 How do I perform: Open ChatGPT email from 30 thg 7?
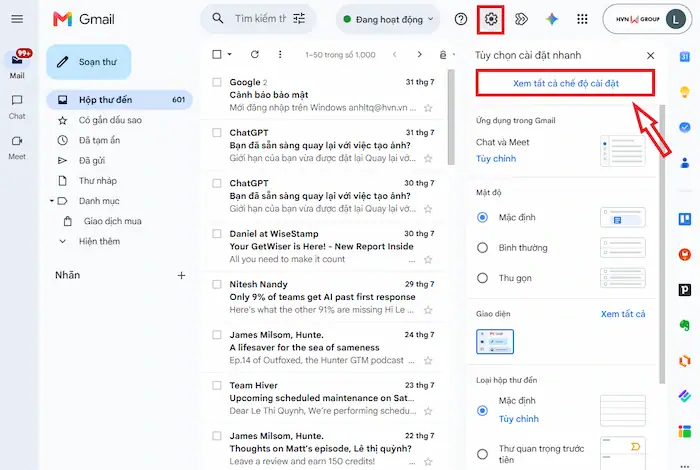click(x=322, y=196)
